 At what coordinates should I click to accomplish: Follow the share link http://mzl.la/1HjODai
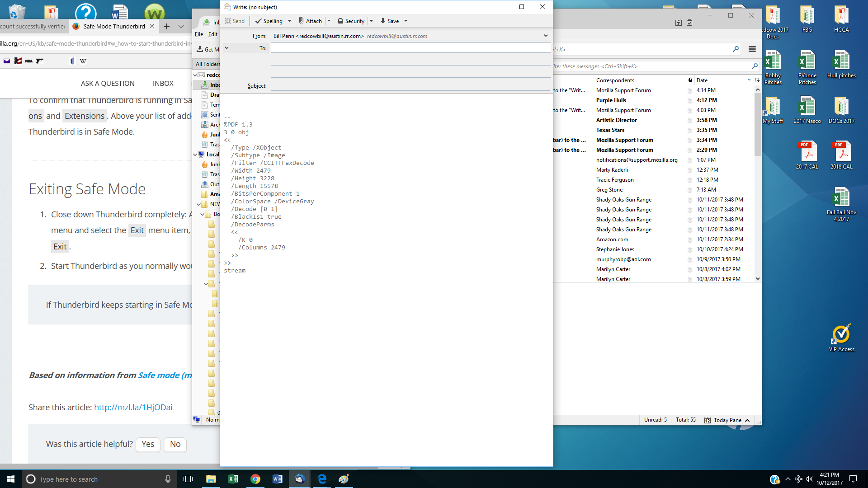[x=133, y=407]
